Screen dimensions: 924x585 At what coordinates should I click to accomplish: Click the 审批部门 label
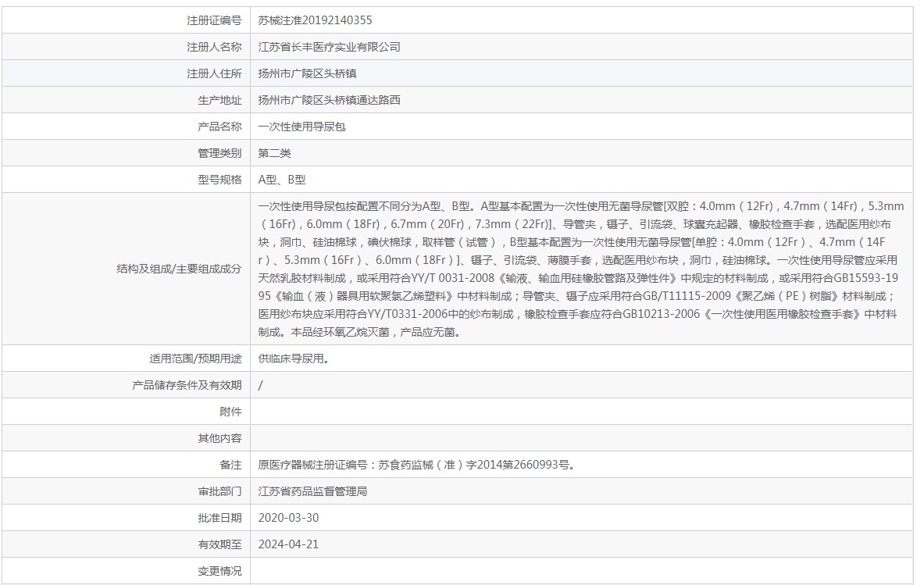219,491
